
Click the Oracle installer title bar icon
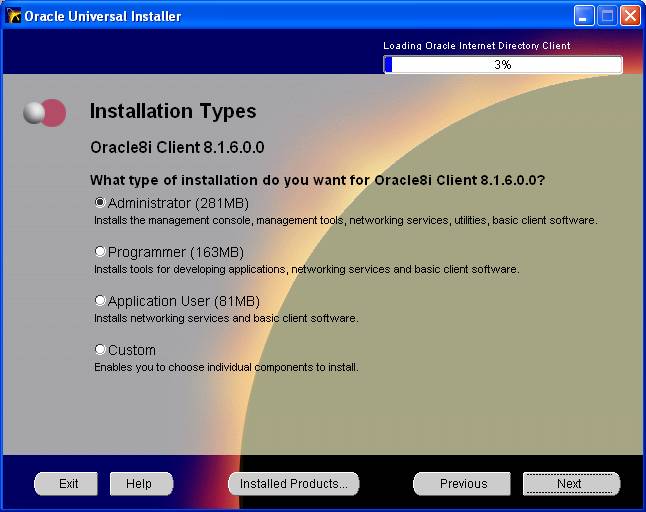(13, 16)
